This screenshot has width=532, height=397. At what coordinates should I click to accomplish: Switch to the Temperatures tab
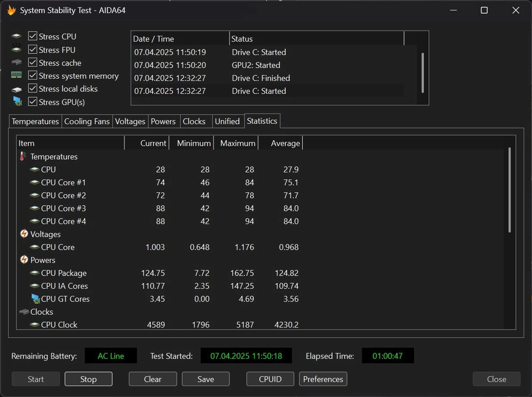tap(35, 122)
